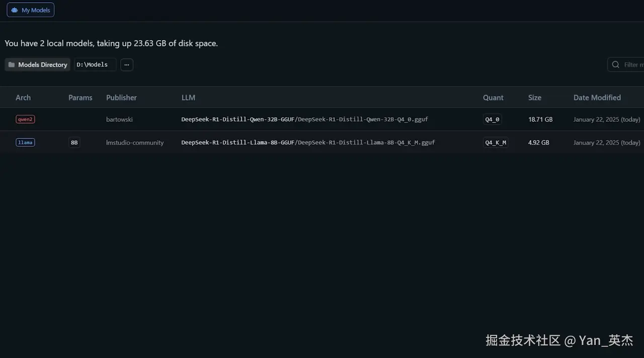Image resolution: width=644 pixels, height=358 pixels.
Task: Sort by the Params column header
Action: (x=80, y=98)
